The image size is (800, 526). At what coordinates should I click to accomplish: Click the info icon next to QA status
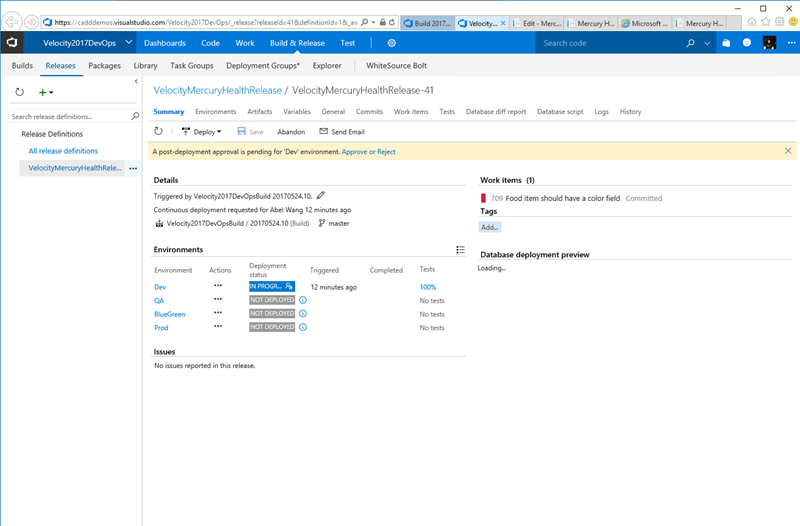click(x=303, y=300)
